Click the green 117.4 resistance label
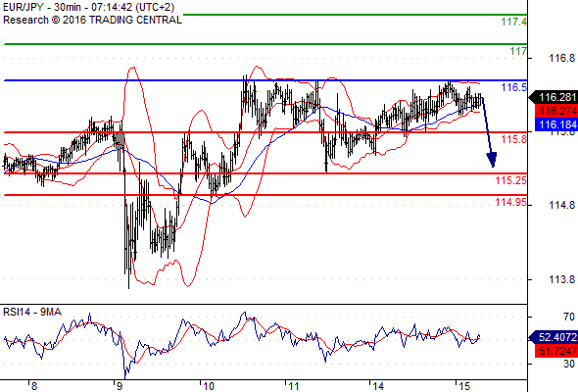 pyautogui.click(x=514, y=22)
